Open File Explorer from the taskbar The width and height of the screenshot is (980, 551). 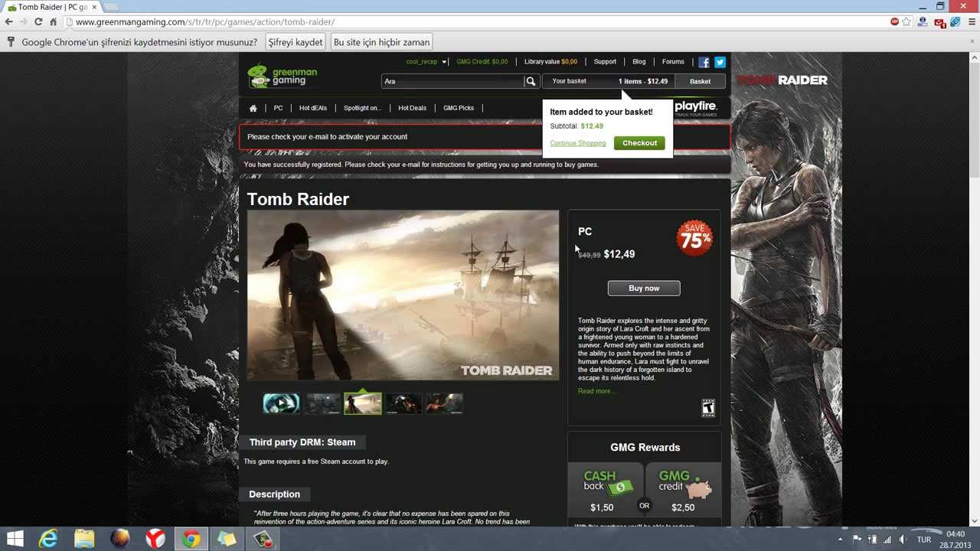[84, 539]
